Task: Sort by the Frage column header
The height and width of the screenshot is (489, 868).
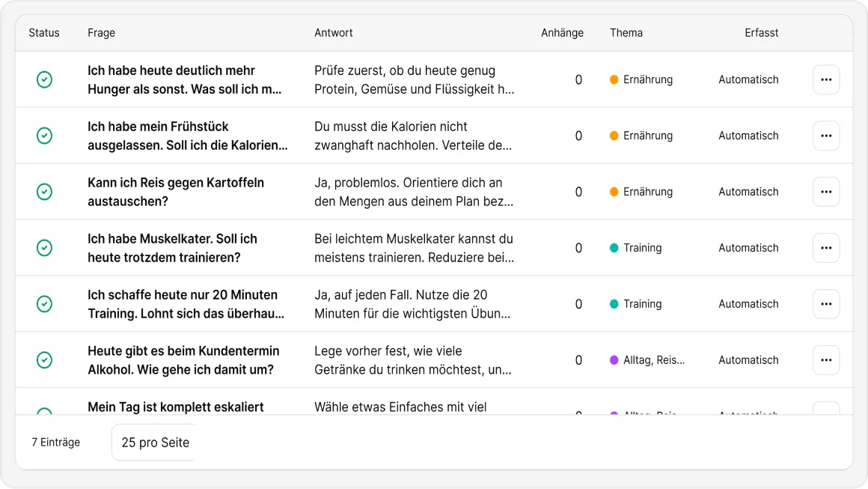Action: 101,33
